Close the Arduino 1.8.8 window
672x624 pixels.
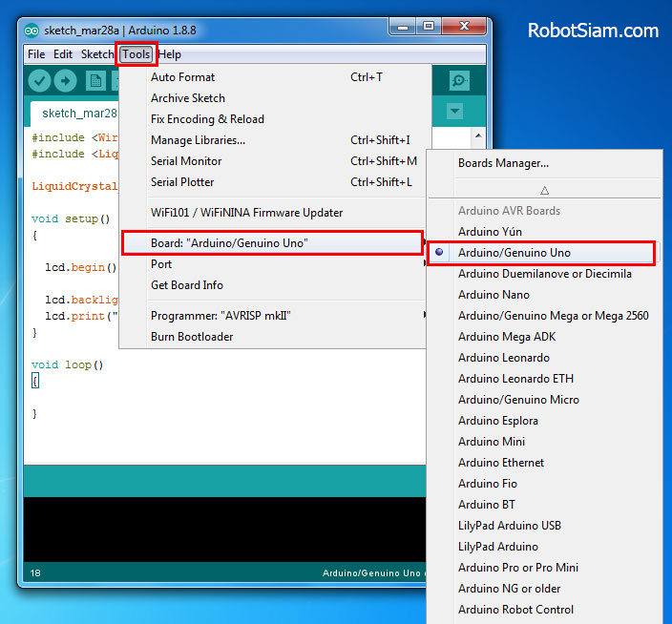tap(464, 27)
